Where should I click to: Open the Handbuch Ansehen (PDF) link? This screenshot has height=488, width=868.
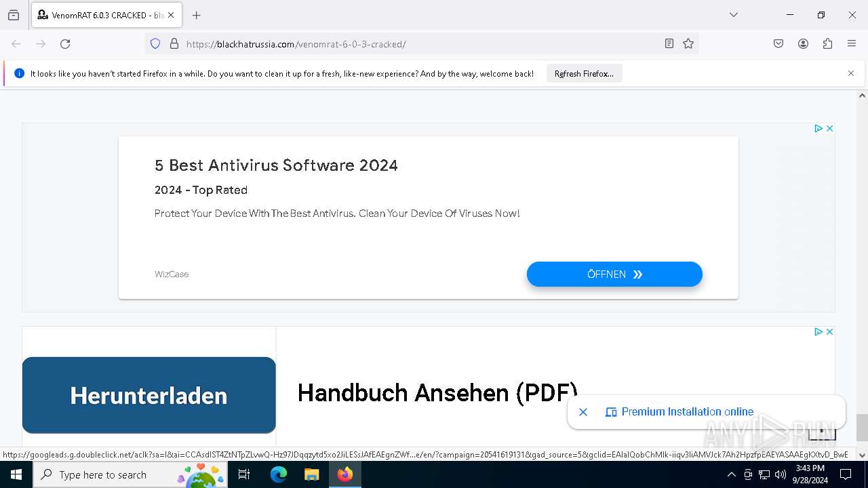click(x=437, y=392)
